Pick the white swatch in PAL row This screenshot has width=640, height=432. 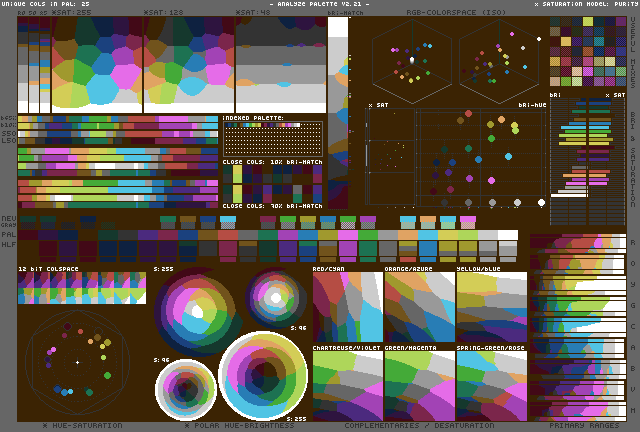(x=508, y=235)
